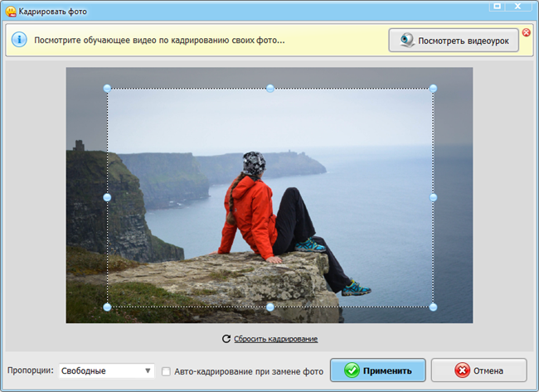The width and height of the screenshot is (539, 392).
Task: Click 'Сбросить кадрирование' reset link
Action: pyautogui.click(x=275, y=339)
